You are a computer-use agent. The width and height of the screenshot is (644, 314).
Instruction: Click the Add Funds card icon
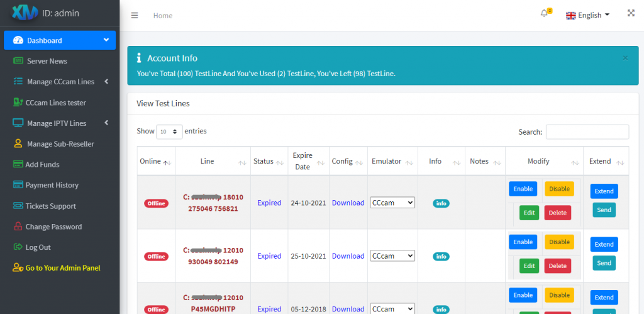(x=18, y=164)
